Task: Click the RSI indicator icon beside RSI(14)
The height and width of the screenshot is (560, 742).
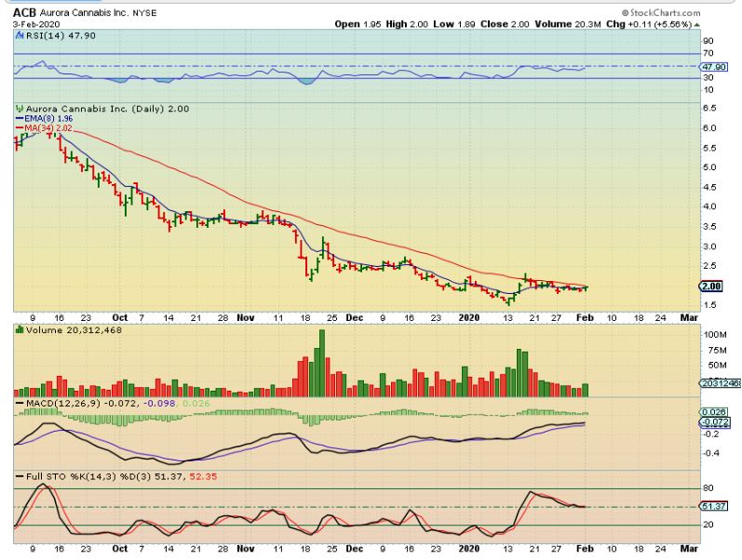Action: (x=20, y=35)
